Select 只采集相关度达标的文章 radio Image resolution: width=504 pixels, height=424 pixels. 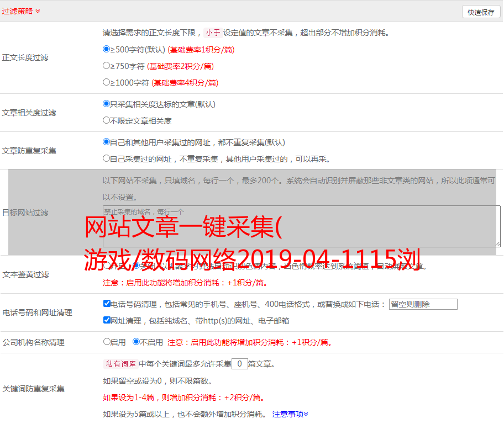(x=106, y=103)
